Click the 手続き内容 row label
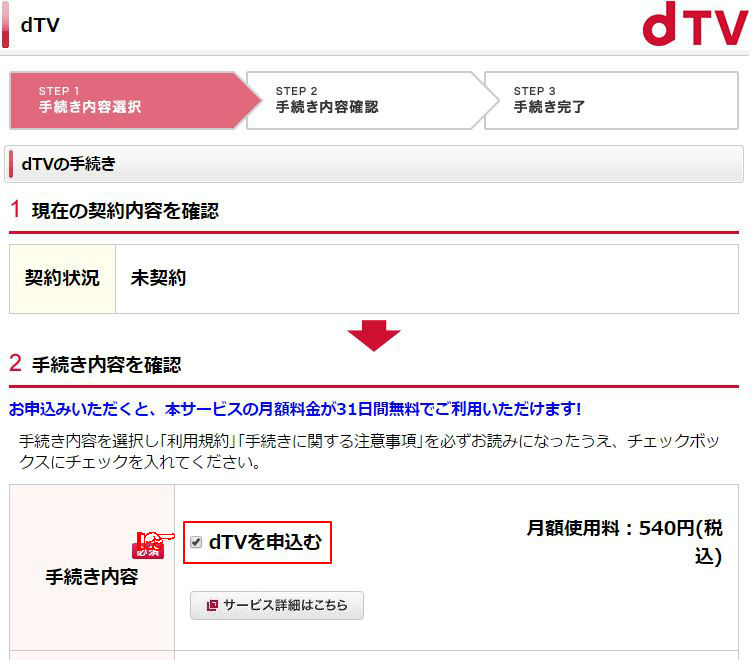The width and height of the screenshot is (753, 660). 92,576
